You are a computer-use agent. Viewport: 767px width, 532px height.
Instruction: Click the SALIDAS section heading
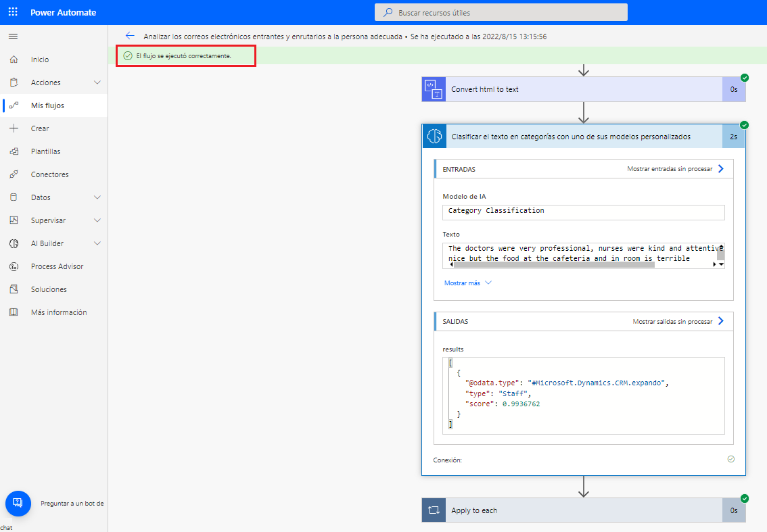tap(455, 321)
